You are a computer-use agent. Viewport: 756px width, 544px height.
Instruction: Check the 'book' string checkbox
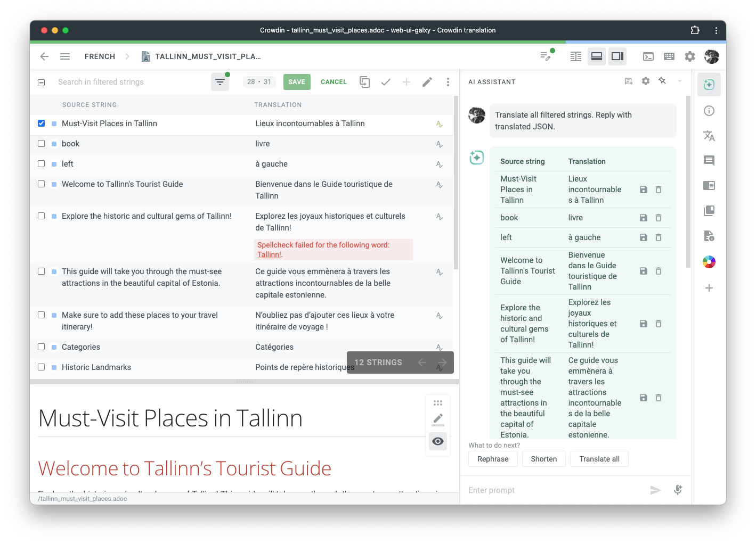click(41, 144)
